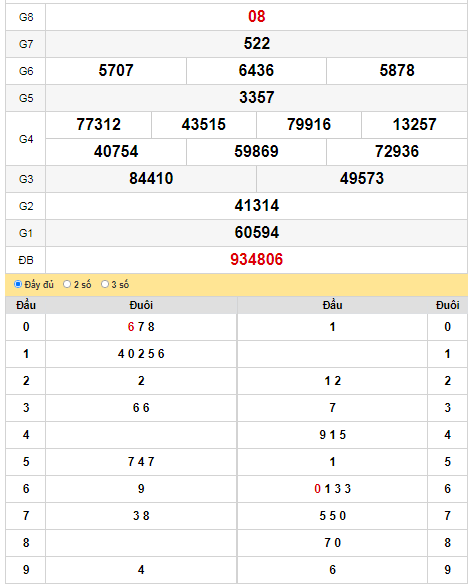This screenshot has height=587, width=473.
Task: Click the G5 number 3357
Action: (x=257, y=97)
